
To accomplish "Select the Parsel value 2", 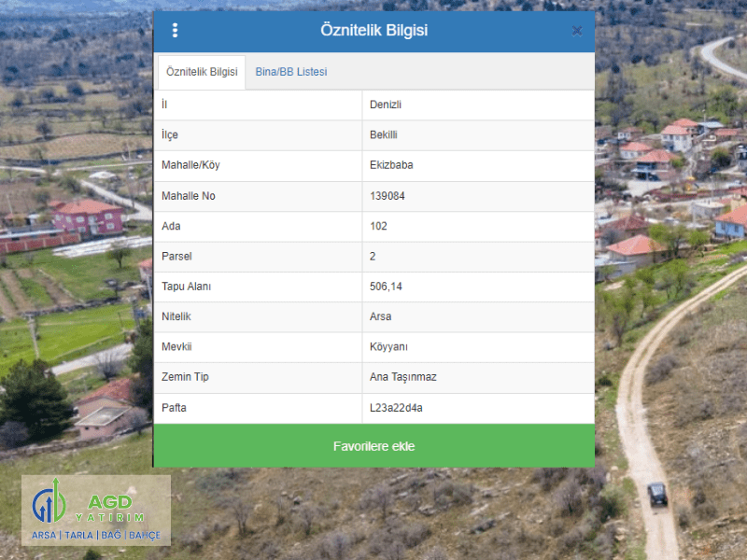I will tap(373, 256).
